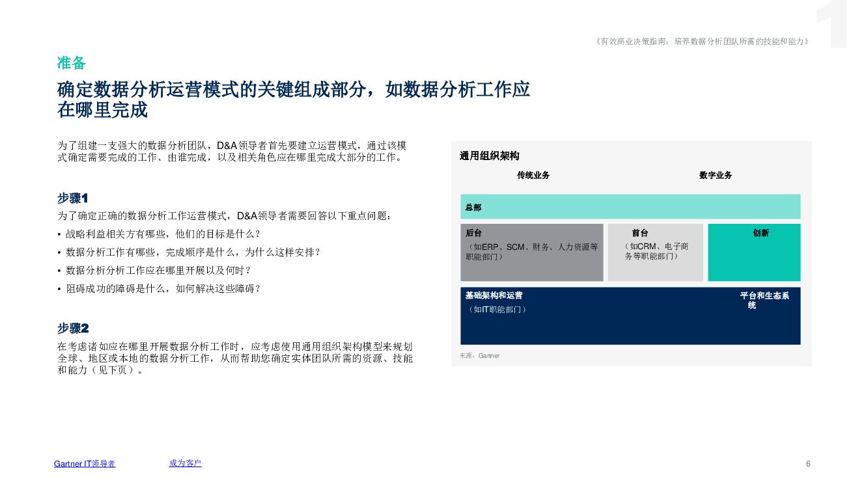Click the bullet about 阻碍成功的障碍
This screenshot has width=868, height=488.
(163, 288)
